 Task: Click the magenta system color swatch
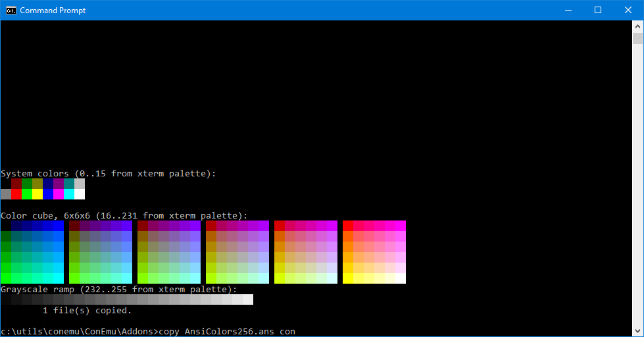coord(59,194)
